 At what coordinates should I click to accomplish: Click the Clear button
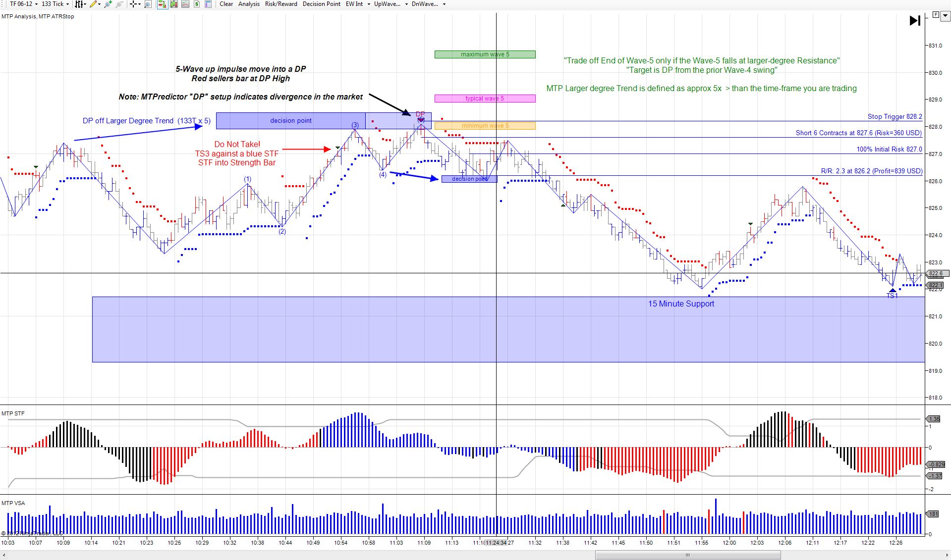pyautogui.click(x=226, y=4)
